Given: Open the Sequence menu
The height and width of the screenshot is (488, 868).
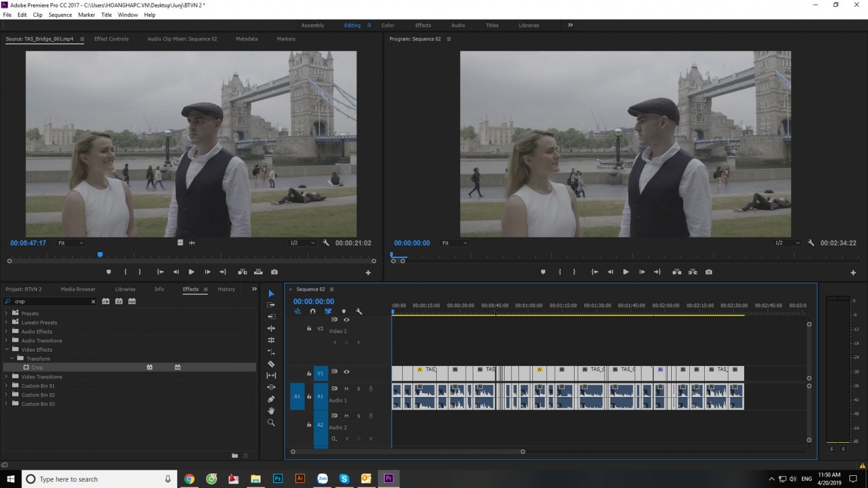Looking at the screenshot, I should (x=60, y=15).
